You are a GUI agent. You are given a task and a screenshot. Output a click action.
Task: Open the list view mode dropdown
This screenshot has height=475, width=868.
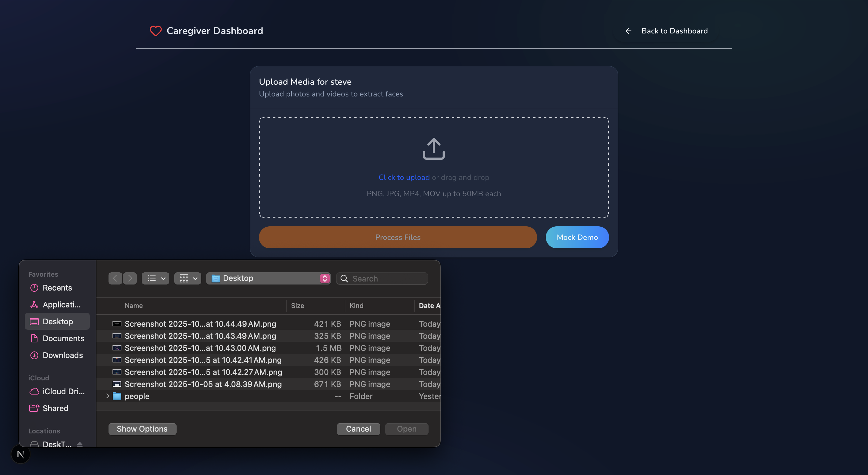tap(156, 278)
